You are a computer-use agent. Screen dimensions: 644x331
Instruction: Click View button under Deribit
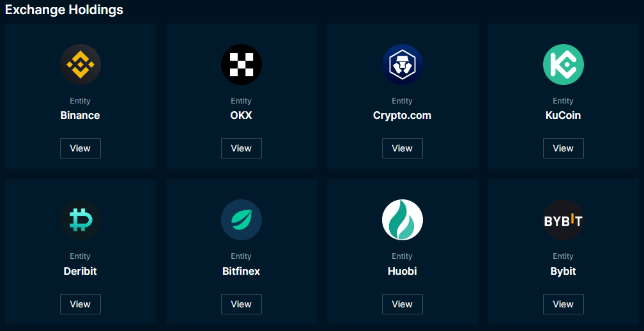pos(80,304)
